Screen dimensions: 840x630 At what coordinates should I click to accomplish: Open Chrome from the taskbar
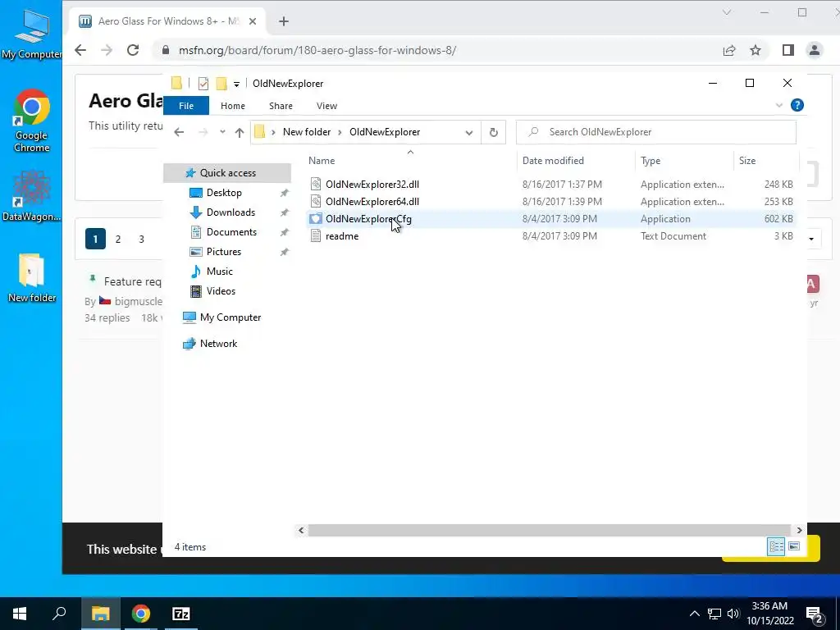coord(141,614)
